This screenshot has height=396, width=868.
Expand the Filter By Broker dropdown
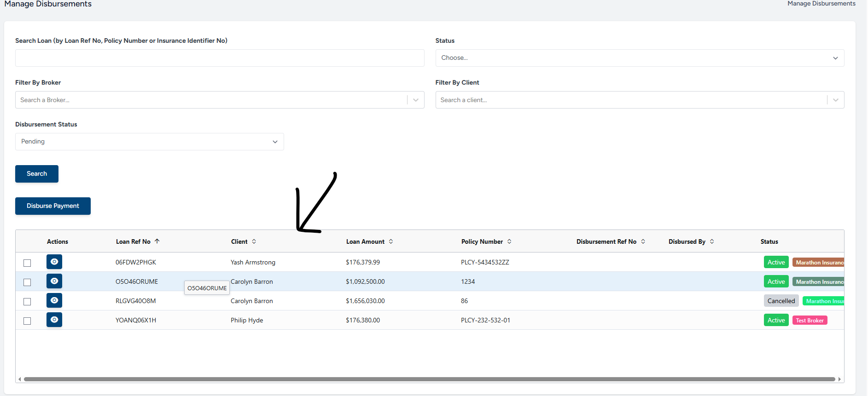click(415, 100)
